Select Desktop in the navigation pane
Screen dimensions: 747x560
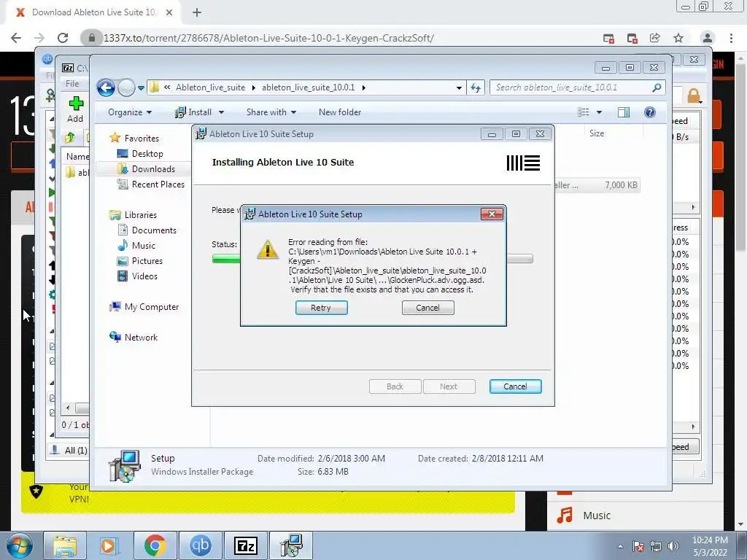[x=140, y=154]
